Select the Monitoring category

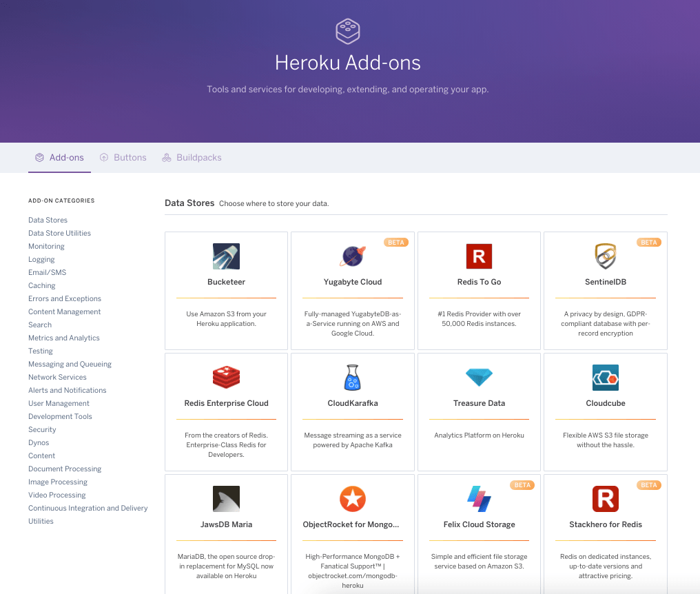pyautogui.click(x=46, y=247)
